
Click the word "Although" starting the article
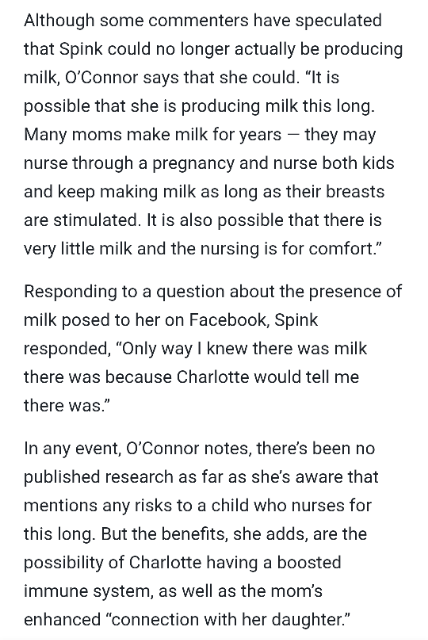(59, 20)
